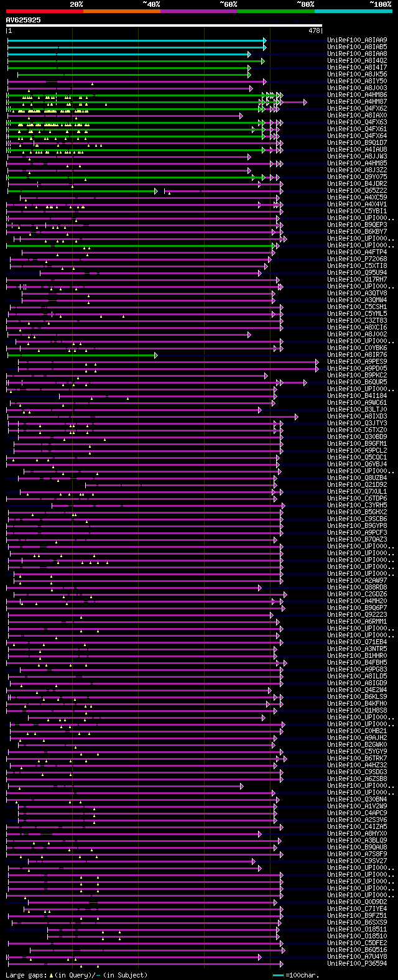This screenshot has height=980, width=398.
Task: Click UniRef100_B6KBY7 label
Action: tap(357, 231)
